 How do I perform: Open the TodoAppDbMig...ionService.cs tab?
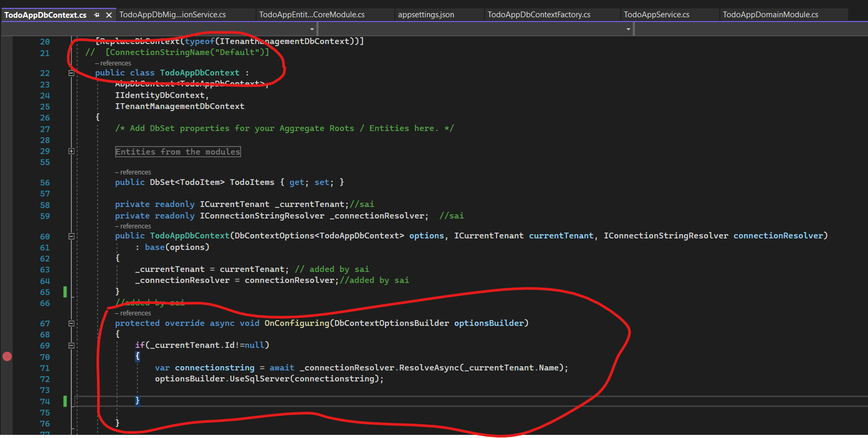pyautogui.click(x=173, y=15)
